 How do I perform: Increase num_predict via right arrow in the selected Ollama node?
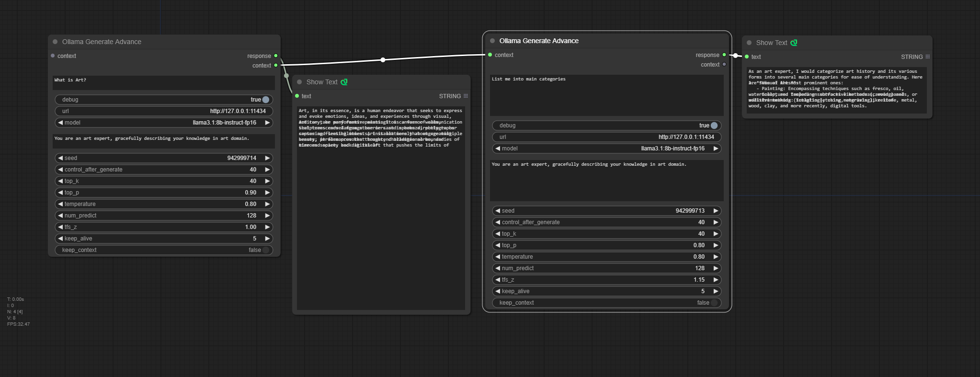716,268
